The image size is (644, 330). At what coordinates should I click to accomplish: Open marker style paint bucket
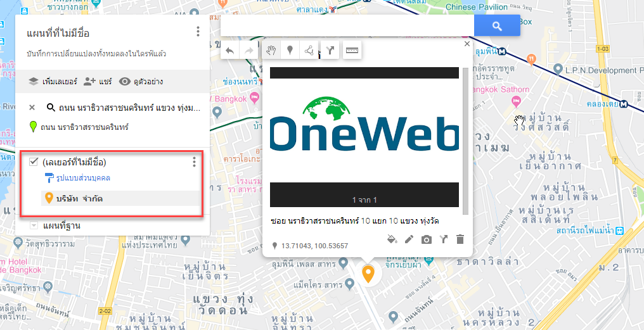(392, 239)
